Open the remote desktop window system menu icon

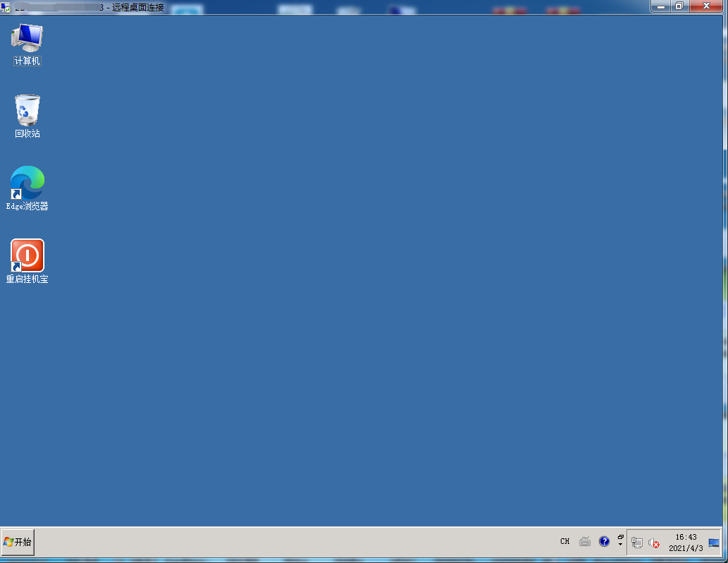coord(6,7)
